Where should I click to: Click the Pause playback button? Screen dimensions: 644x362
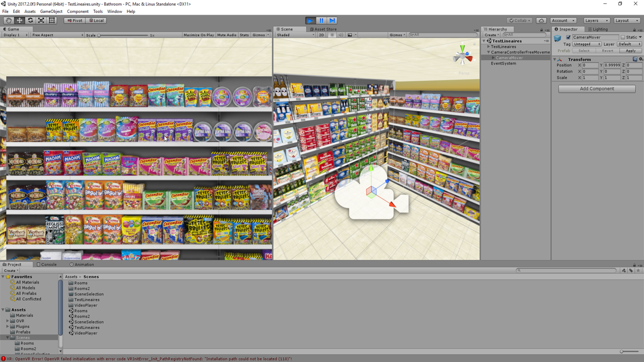[x=322, y=21]
